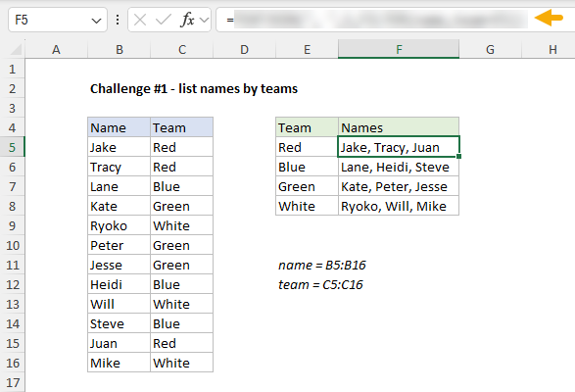Click the 'Jake' name cell
This screenshot has width=575, height=392.
coord(119,147)
